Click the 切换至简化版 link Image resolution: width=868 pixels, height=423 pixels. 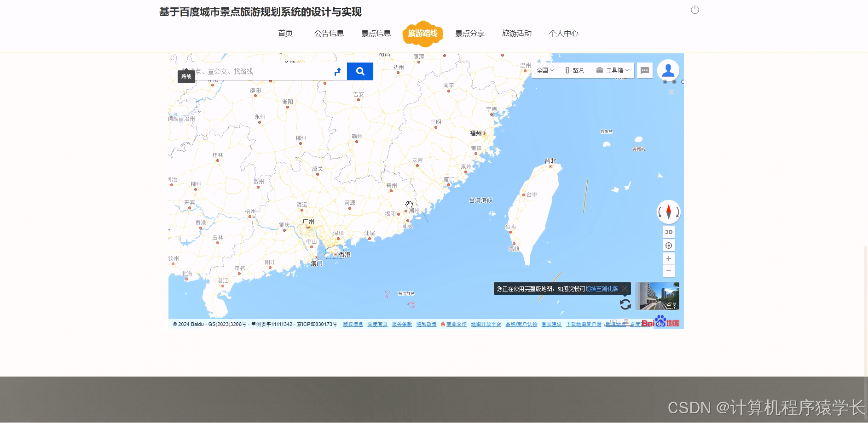(x=601, y=288)
